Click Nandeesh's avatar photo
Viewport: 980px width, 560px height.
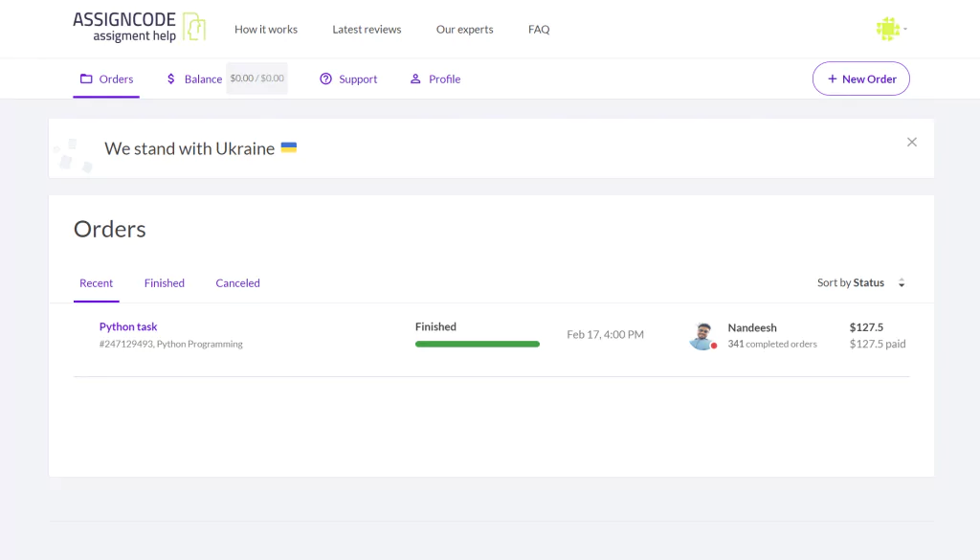[702, 336]
